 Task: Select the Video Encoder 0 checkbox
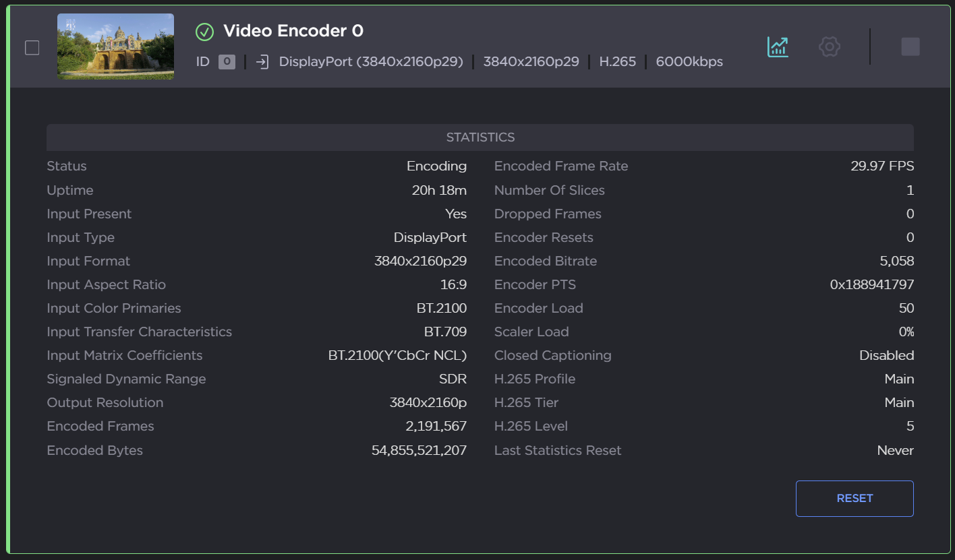pyautogui.click(x=32, y=48)
